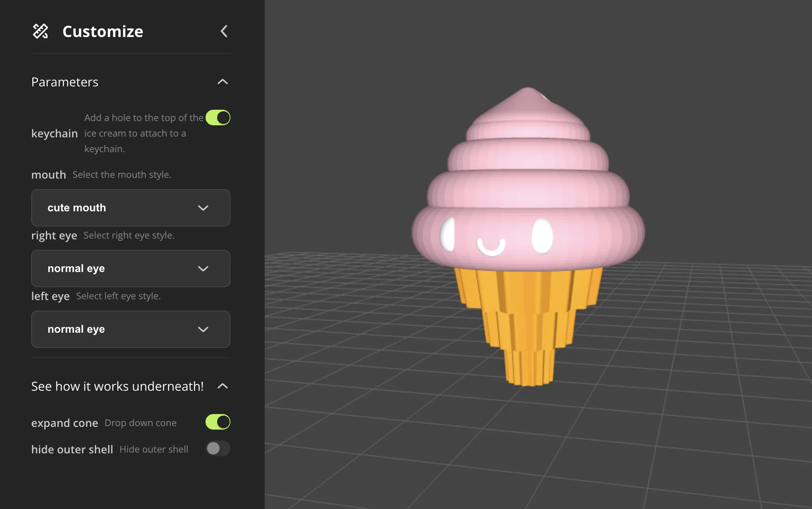Collapse the 'See how it works underneath!' section
This screenshot has height=509, width=812.
pyautogui.click(x=223, y=386)
